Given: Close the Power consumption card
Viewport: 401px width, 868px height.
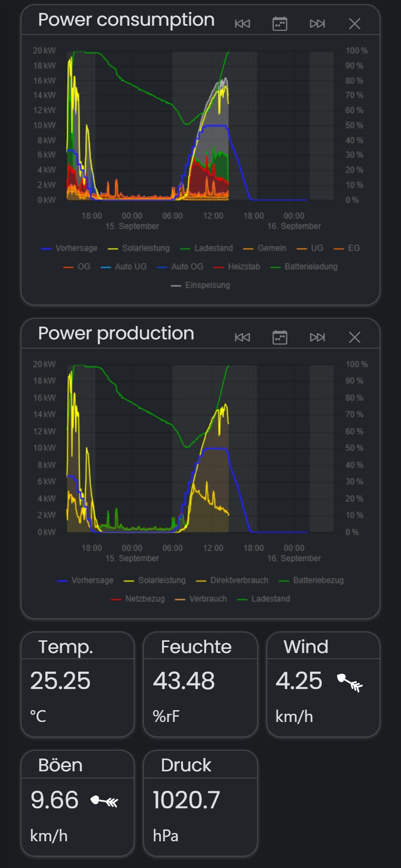Looking at the screenshot, I should [355, 24].
